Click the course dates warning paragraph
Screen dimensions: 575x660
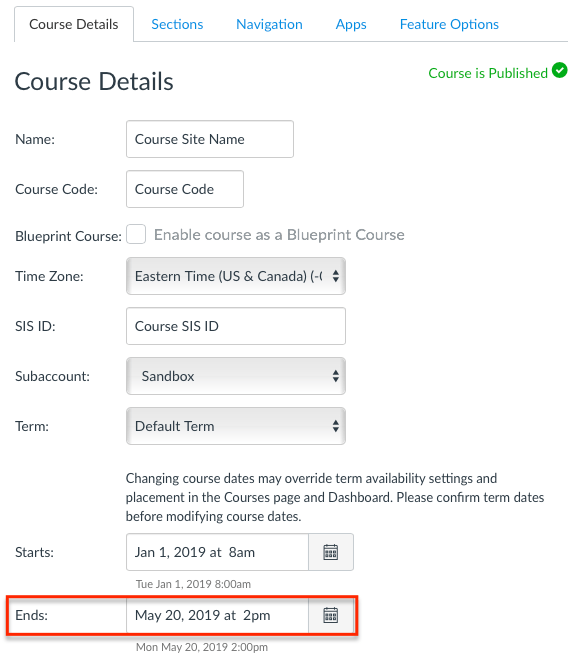[x=335, y=497]
